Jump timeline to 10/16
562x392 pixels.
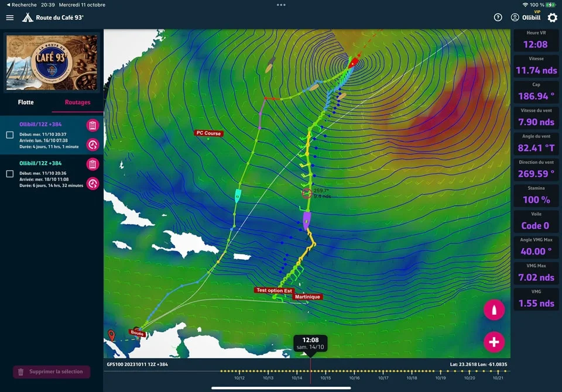tap(355, 378)
